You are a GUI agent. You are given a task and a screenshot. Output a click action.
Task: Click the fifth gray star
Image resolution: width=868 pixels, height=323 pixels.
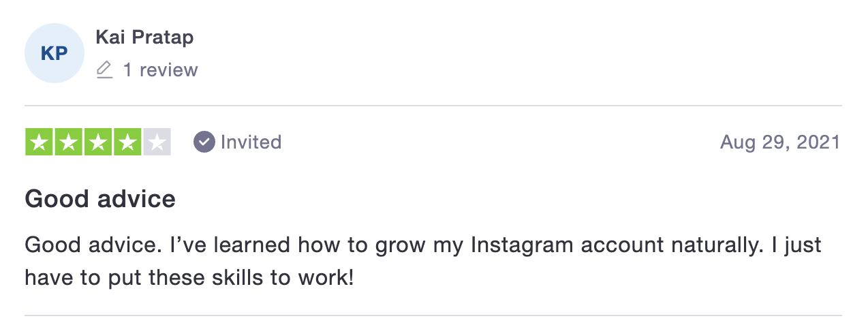click(157, 142)
